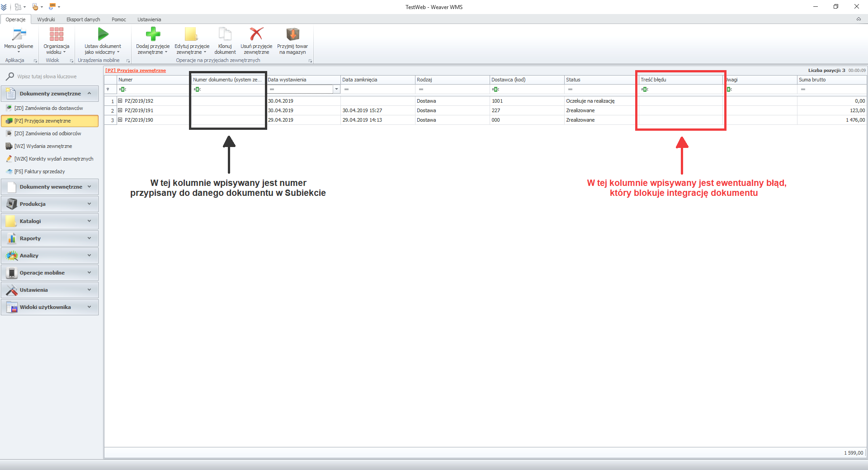Click the Menu główne icon
The height and width of the screenshot is (470, 868).
(x=19, y=35)
